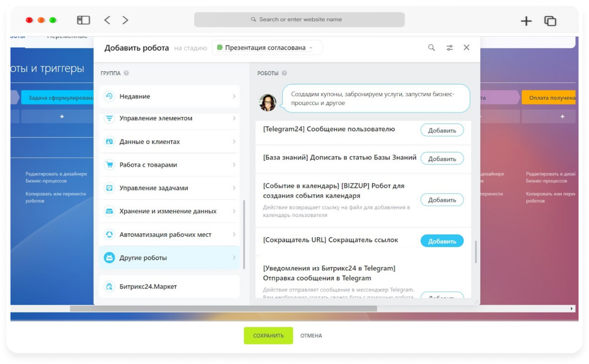Viewport: 589px width, 364px height.
Task: Click the green СОХРАНИТЬ button
Action: pos(268,336)
